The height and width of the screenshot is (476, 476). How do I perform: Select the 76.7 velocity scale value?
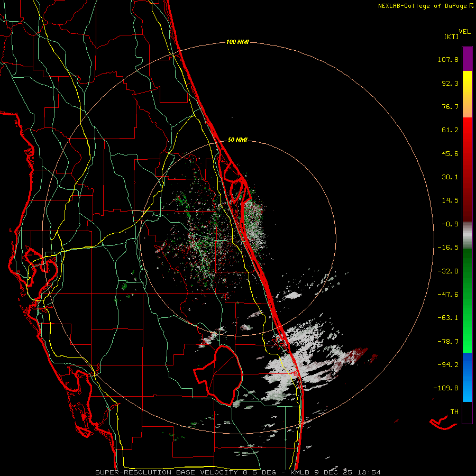click(x=450, y=106)
